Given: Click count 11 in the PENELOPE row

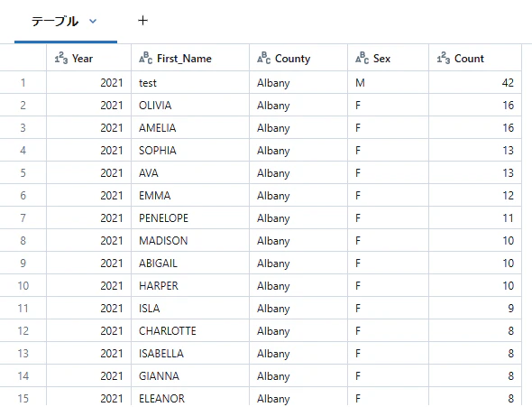Looking at the screenshot, I should pos(509,217).
